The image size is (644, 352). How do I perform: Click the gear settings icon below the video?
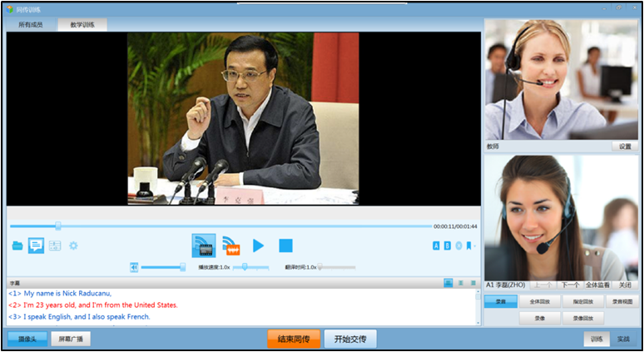[x=73, y=245]
